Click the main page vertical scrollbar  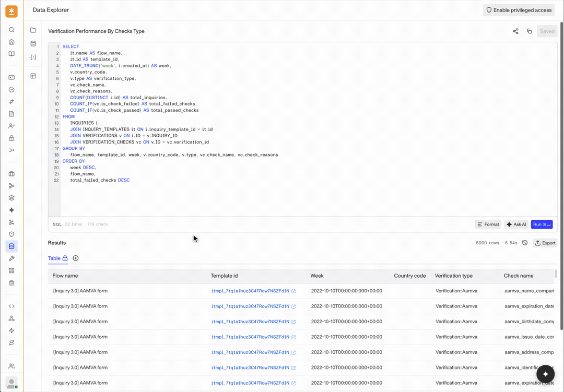pos(561,177)
